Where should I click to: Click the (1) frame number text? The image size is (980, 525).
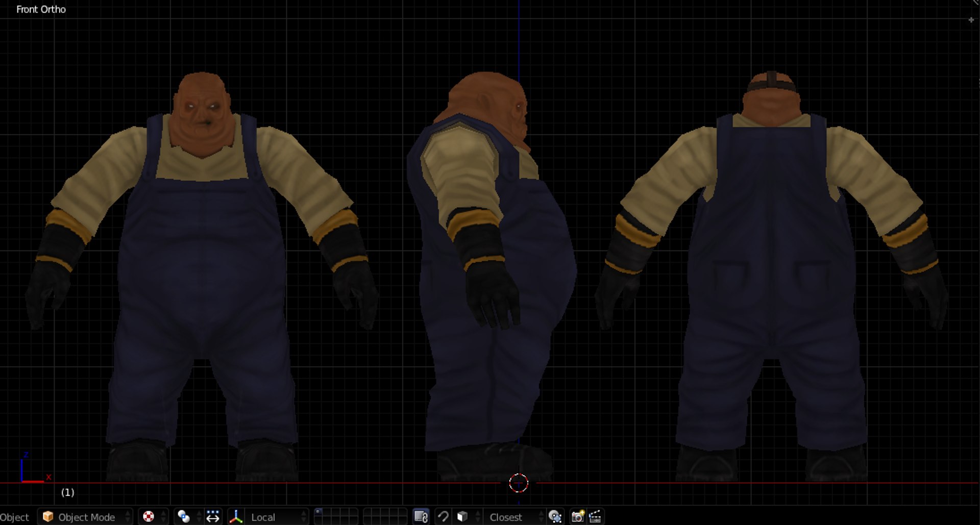tap(67, 492)
